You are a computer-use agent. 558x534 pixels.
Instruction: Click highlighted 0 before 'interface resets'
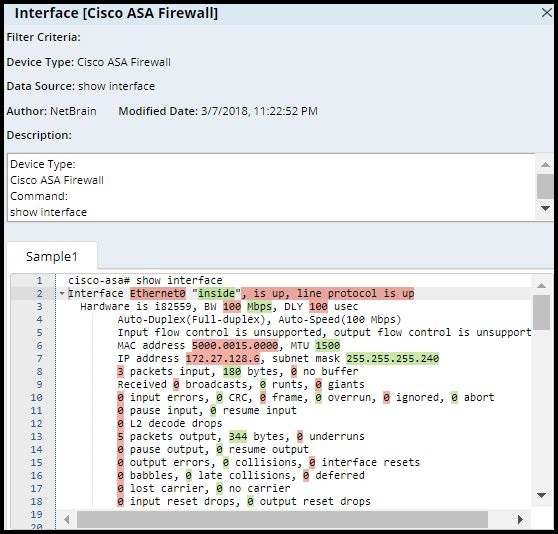coord(312,462)
